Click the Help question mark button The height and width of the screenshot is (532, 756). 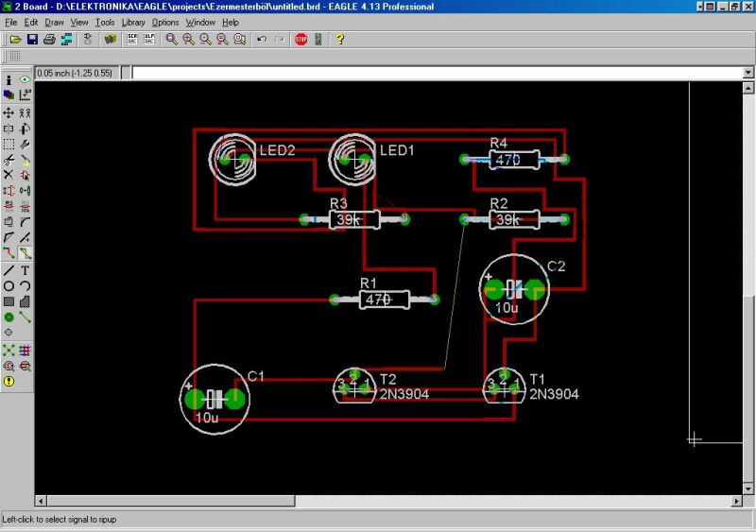click(340, 39)
